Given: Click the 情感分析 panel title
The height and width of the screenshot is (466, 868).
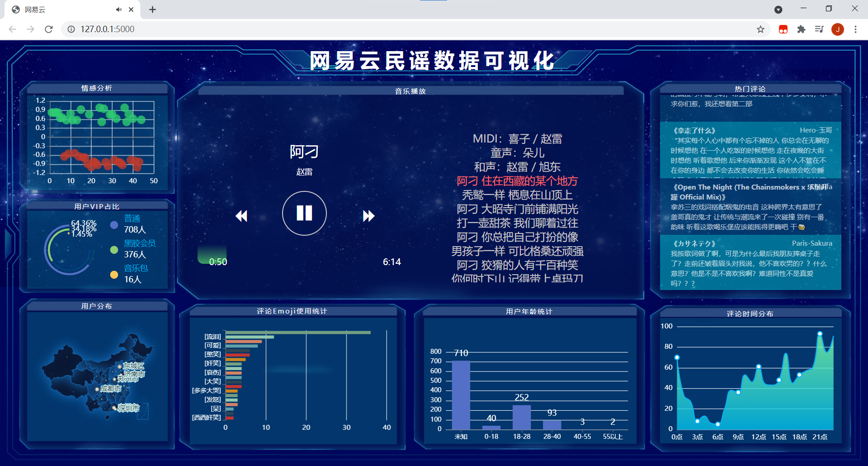Looking at the screenshot, I should click(97, 88).
